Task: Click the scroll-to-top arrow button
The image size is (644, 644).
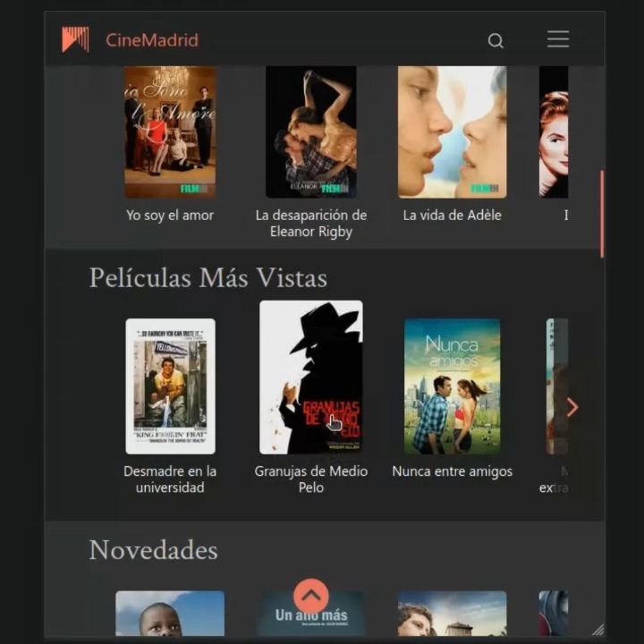Action: point(311,596)
